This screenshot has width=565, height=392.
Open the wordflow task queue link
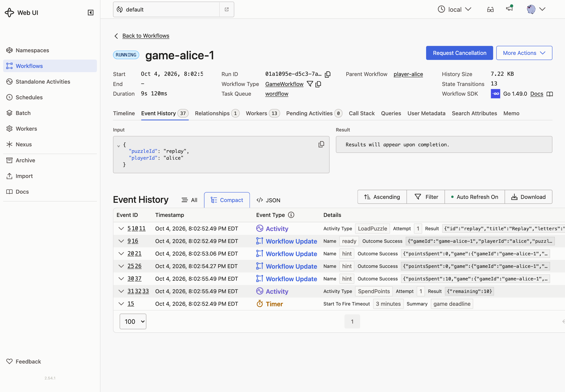click(277, 94)
